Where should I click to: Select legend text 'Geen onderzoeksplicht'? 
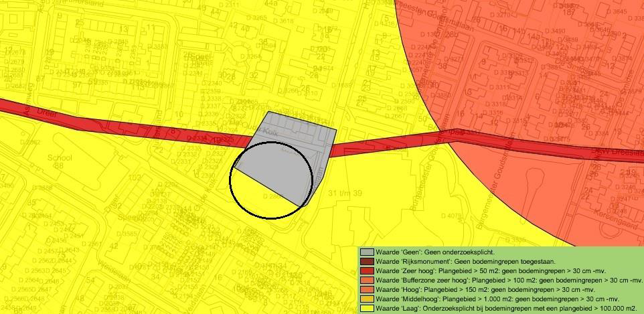coord(459,252)
